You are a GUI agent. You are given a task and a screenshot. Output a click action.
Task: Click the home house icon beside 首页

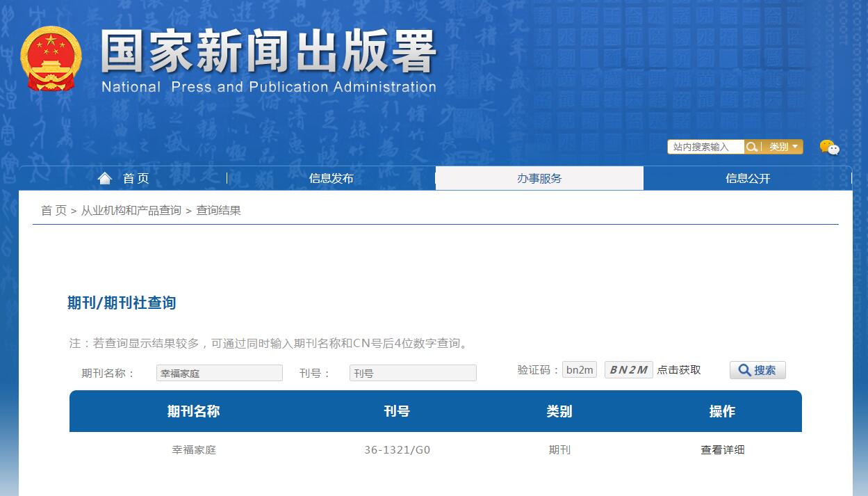[105, 178]
